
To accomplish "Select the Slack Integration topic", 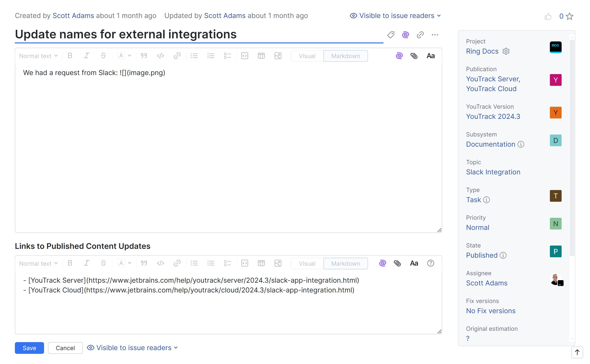I will [493, 172].
